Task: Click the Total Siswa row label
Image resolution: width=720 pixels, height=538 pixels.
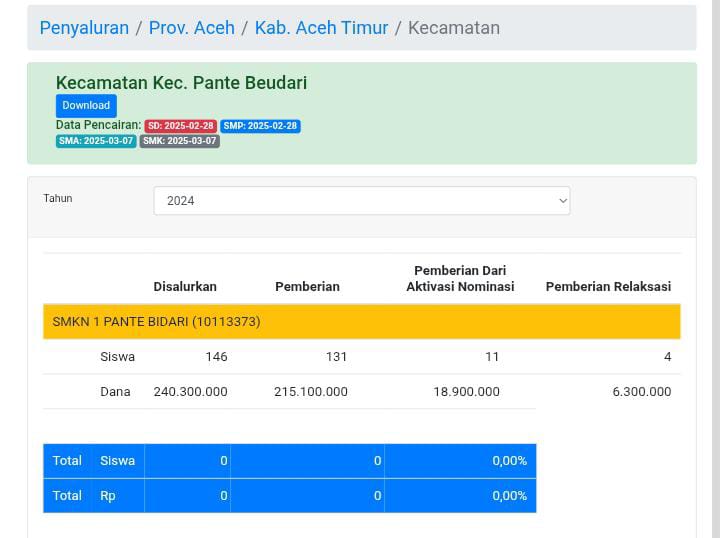Action: [94, 461]
